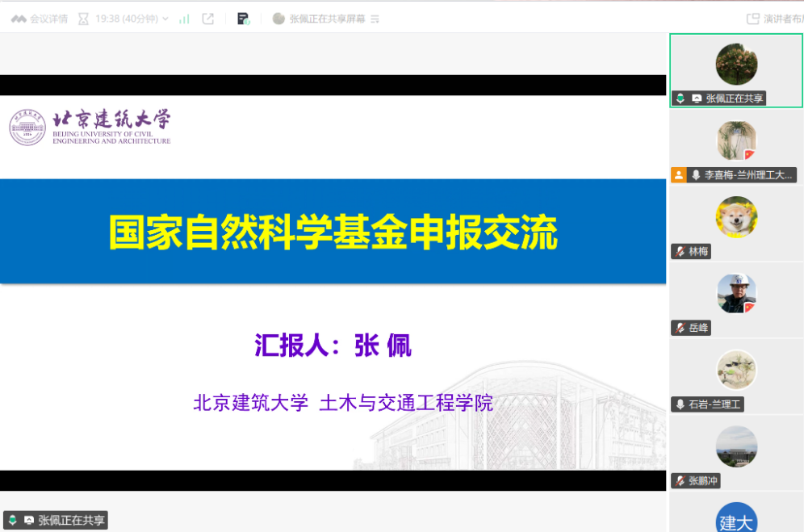This screenshot has width=804, height=532.
Task: Click the screen-share icon in 张佩's tile label
Action: pos(697,98)
